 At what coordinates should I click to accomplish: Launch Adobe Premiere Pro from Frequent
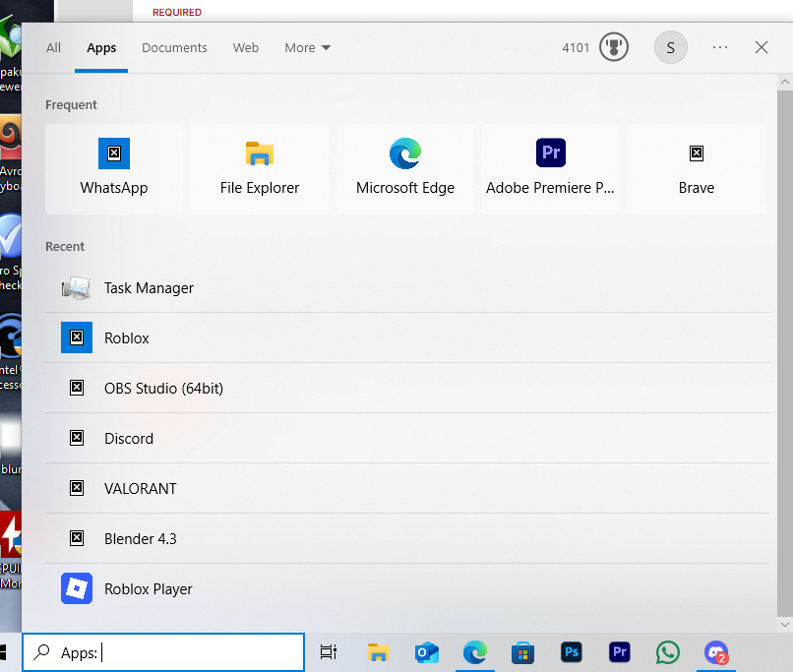click(551, 169)
